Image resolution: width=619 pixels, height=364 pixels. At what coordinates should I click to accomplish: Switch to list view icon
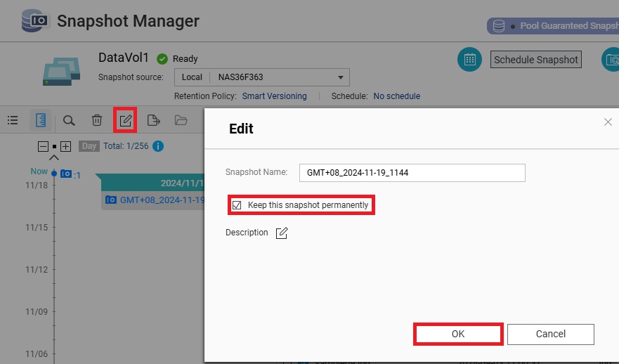(13, 120)
